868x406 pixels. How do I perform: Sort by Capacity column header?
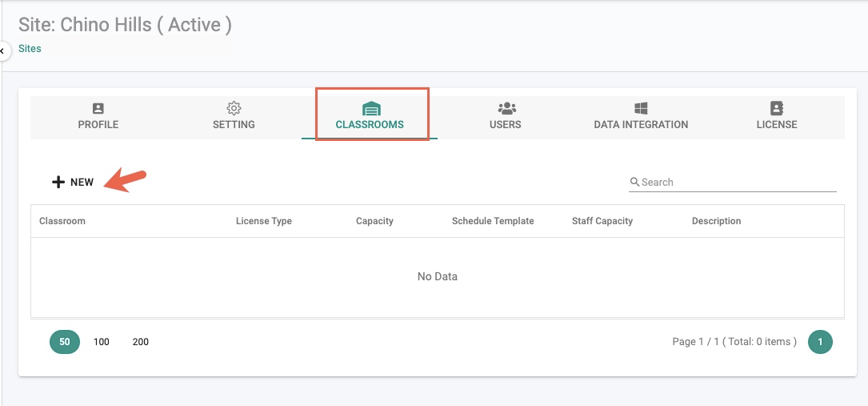[374, 221]
